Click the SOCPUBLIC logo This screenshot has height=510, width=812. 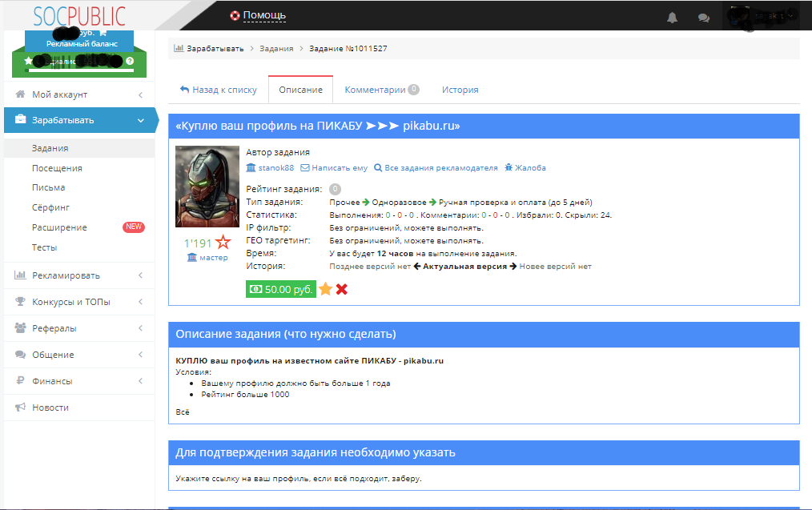coord(79,16)
